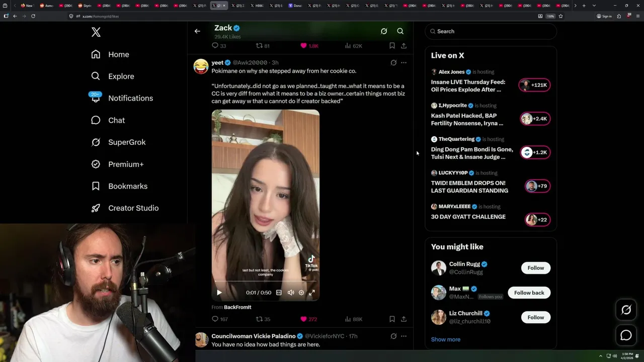Bookmark the top post with 62K views
644x362 pixels.
click(x=392, y=46)
